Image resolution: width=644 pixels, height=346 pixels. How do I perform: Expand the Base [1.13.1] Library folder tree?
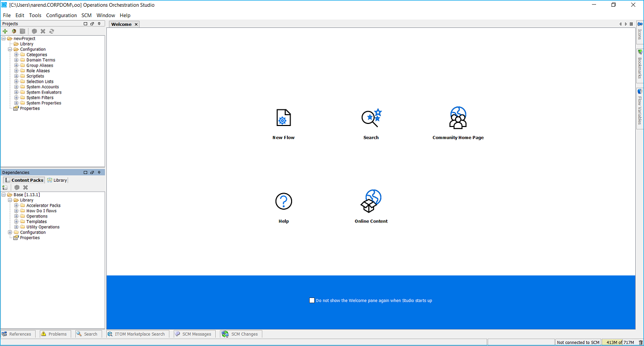10,200
